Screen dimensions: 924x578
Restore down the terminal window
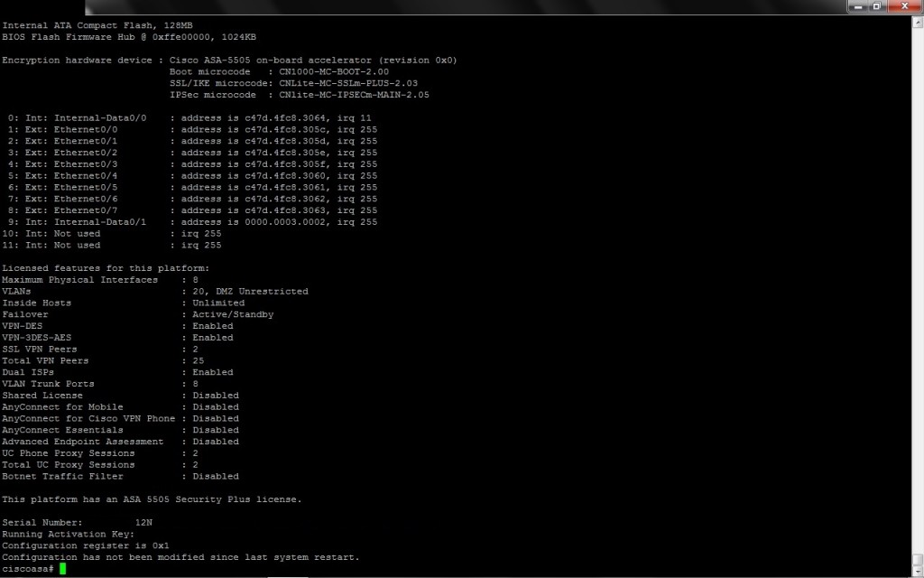pos(877,6)
